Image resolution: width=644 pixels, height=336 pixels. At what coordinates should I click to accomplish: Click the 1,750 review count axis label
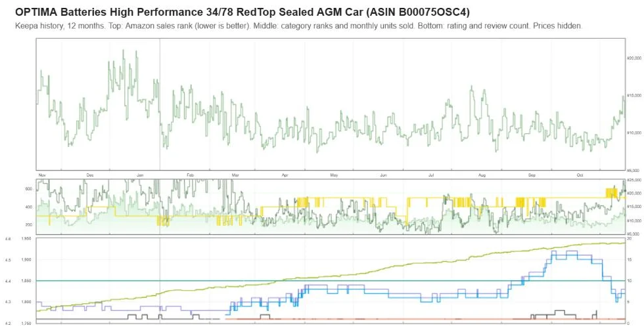[26, 324]
